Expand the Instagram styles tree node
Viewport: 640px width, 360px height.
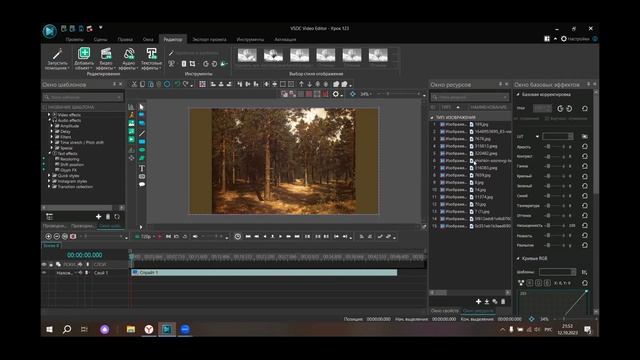49,181
